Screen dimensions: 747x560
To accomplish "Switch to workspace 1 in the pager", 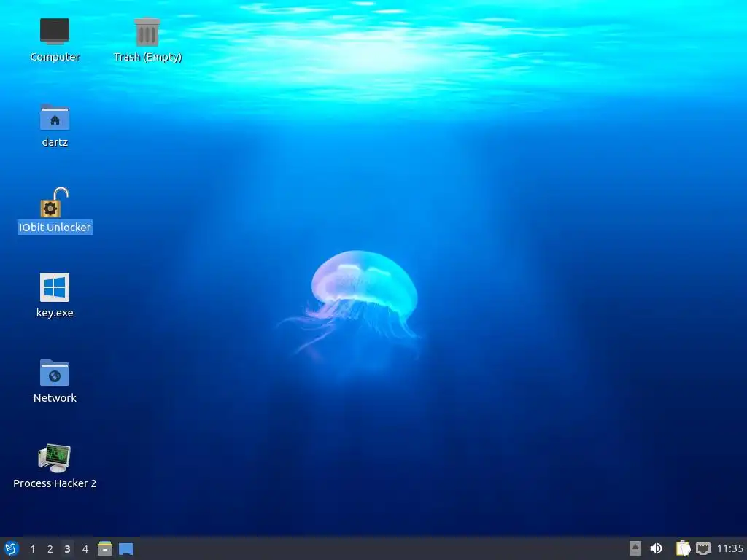I will [x=32, y=549].
